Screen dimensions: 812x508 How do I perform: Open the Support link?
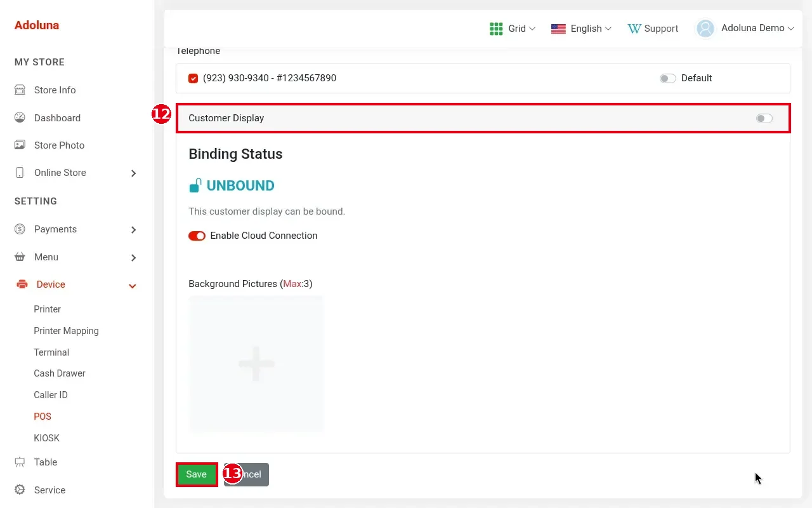click(653, 29)
